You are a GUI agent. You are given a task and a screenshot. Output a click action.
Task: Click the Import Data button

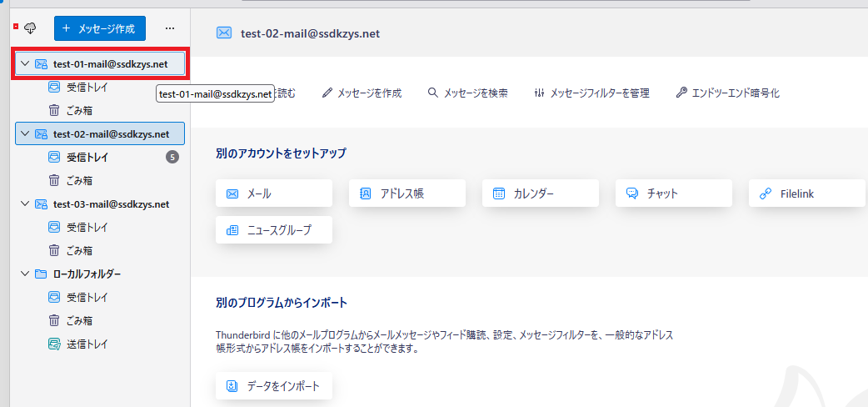click(x=273, y=386)
